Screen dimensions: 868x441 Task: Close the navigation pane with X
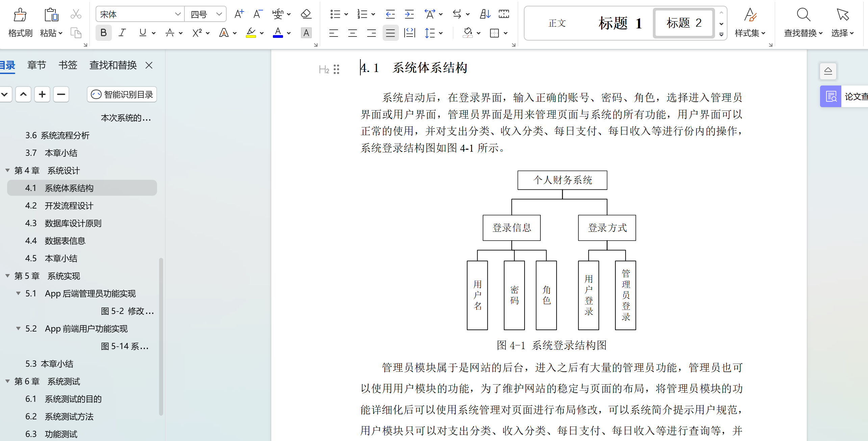point(149,65)
